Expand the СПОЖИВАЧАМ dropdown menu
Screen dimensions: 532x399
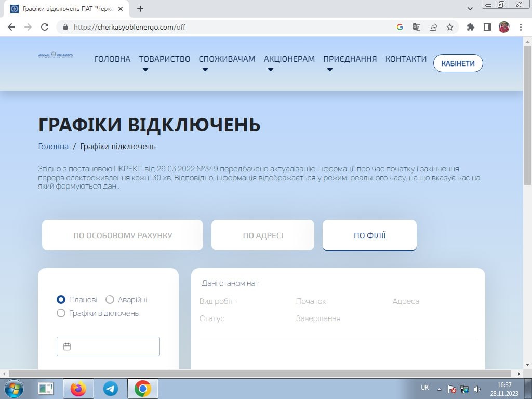pyautogui.click(x=227, y=59)
